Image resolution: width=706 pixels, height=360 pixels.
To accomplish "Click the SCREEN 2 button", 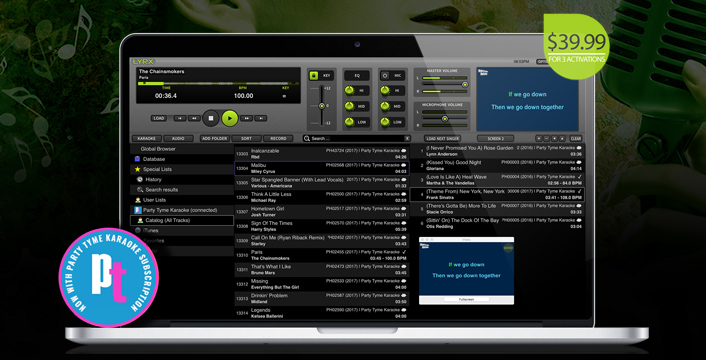I will click(496, 139).
